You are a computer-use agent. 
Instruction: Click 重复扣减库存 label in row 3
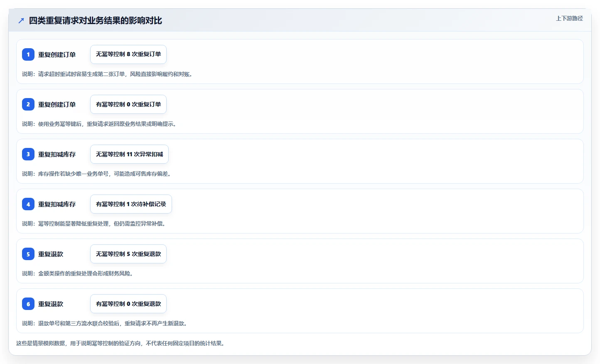(57, 154)
